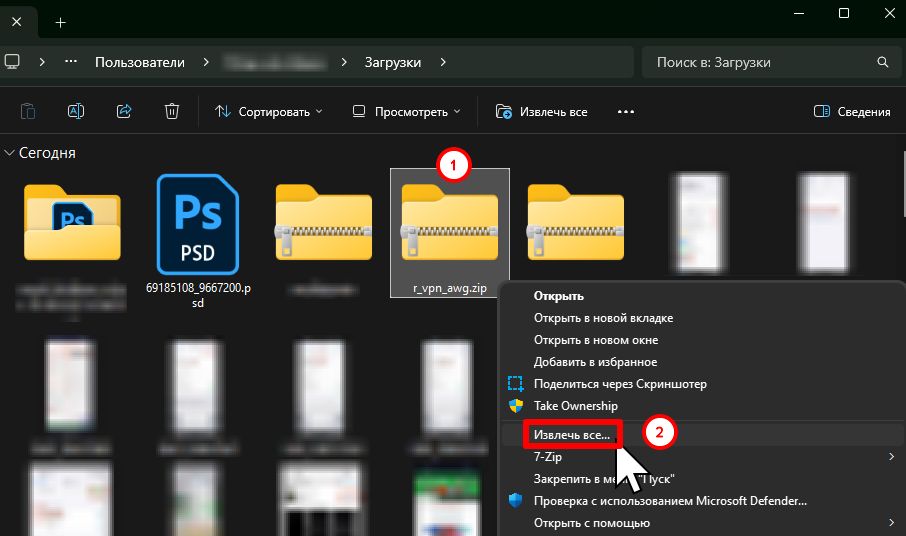Select the r_vpn_awg.zip archive
The width and height of the screenshot is (906, 536).
point(449,232)
